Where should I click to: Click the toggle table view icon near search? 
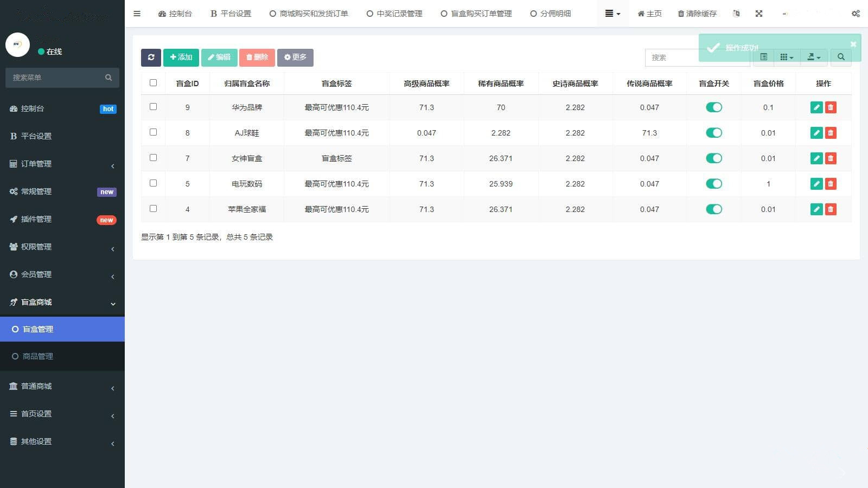[764, 57]
